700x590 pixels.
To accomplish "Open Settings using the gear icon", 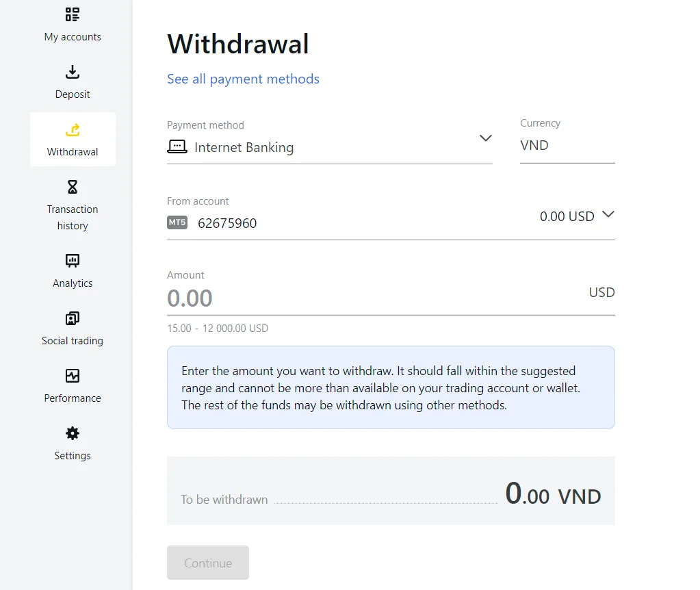I will coord(72,433).
